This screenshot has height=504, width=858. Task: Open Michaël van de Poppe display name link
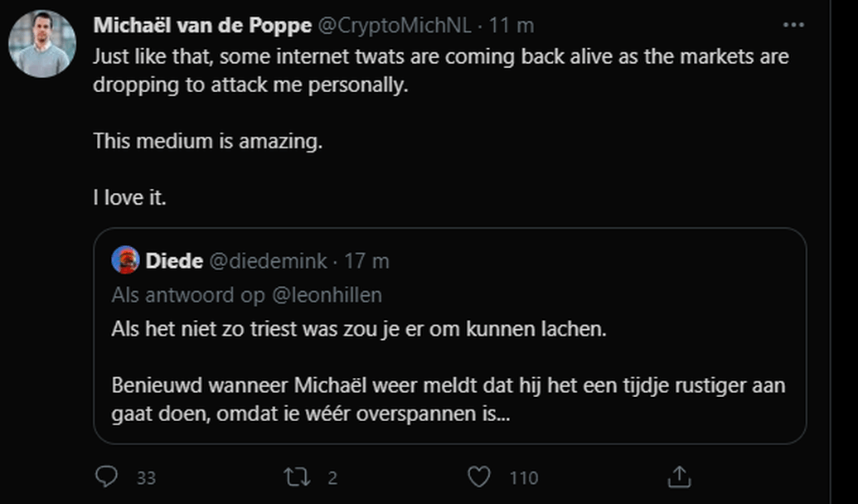pyautogui.click(x=202, y=26)
